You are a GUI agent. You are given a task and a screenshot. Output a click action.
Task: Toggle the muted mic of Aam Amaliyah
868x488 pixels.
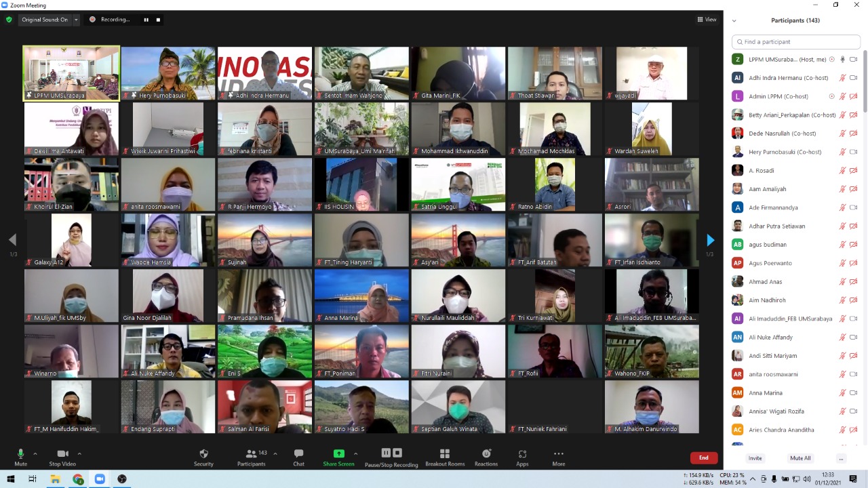(842, 189)
